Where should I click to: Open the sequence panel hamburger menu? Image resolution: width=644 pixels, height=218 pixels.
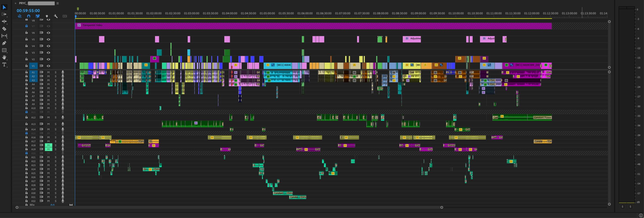[x=58, y=3]
